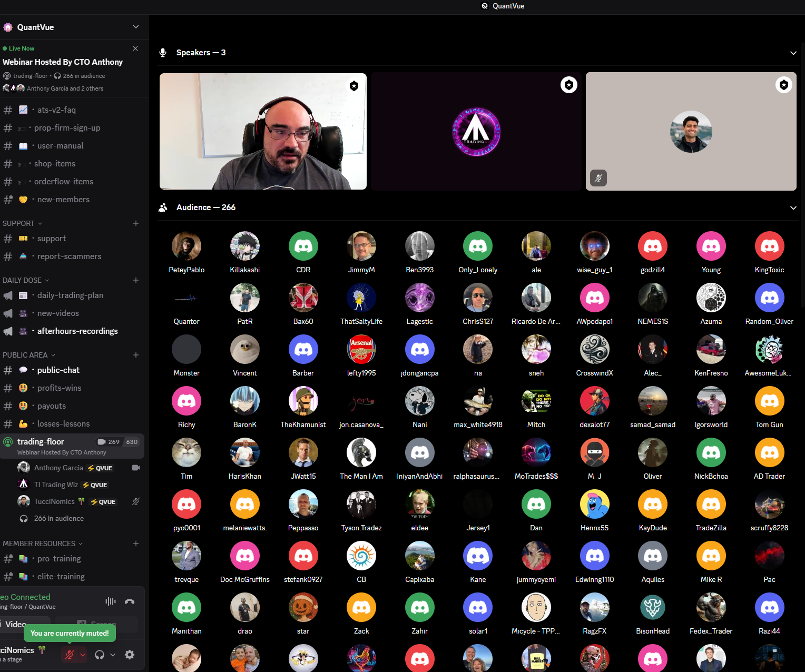Click the Audience — 266 header
Image resolution: width=805 pixels, height=672 pixels.
[206, 207]
